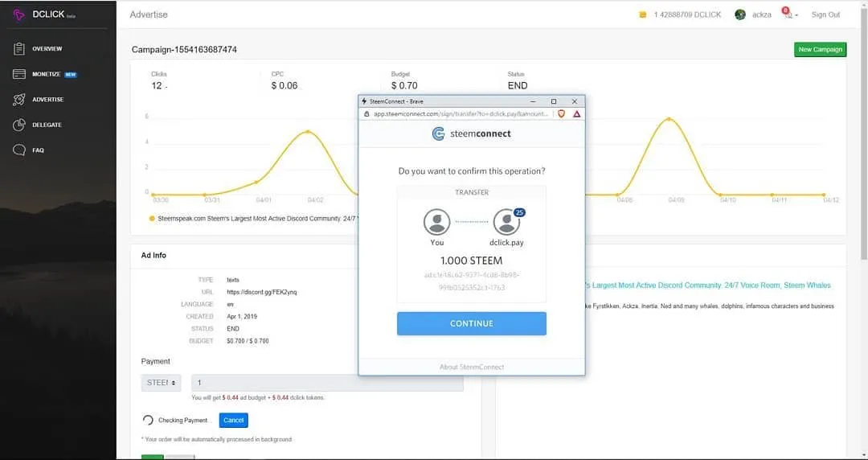Click the transfer memo hash text

(x=472, y=281)
